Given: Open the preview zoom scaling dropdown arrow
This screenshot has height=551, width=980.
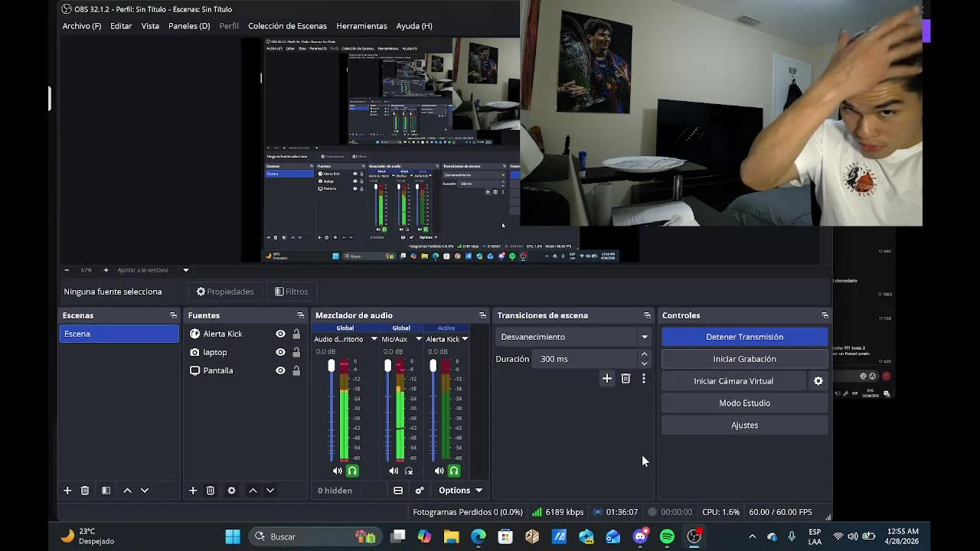Looking at the screenshot, I should tap(185, 270).
